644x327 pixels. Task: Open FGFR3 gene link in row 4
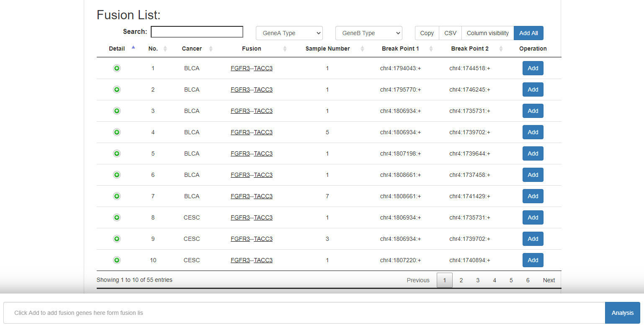click(x=240, y=132)
